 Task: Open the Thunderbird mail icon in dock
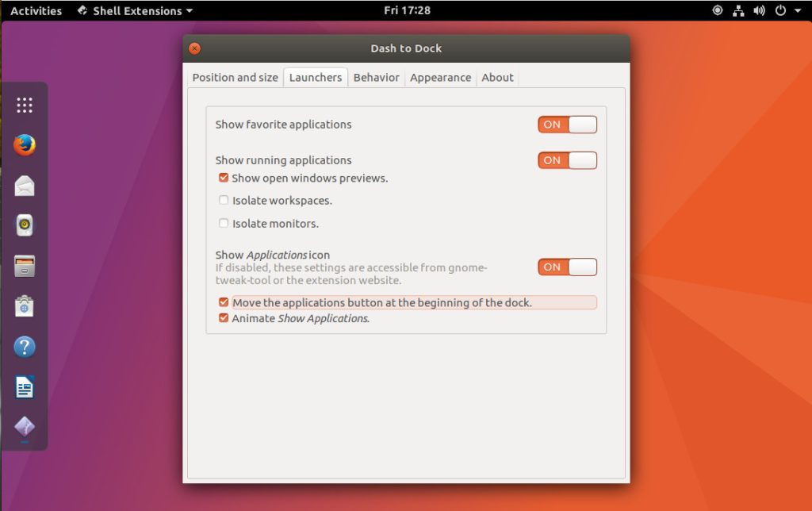(x=25, y=186)
